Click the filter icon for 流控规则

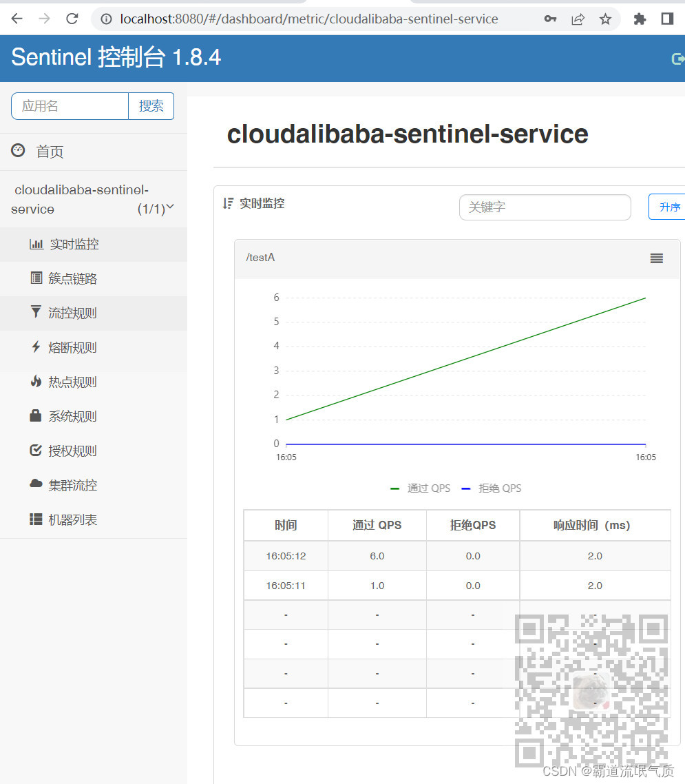(36, 312)
